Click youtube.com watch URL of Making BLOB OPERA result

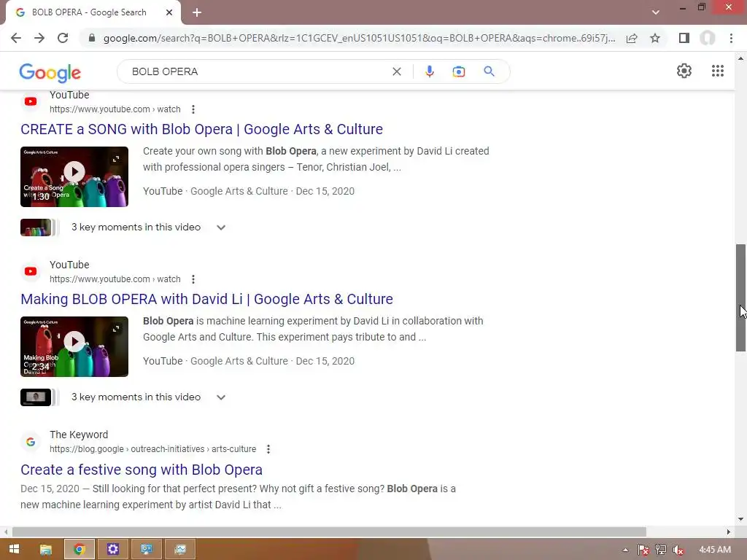pos(115,279)
